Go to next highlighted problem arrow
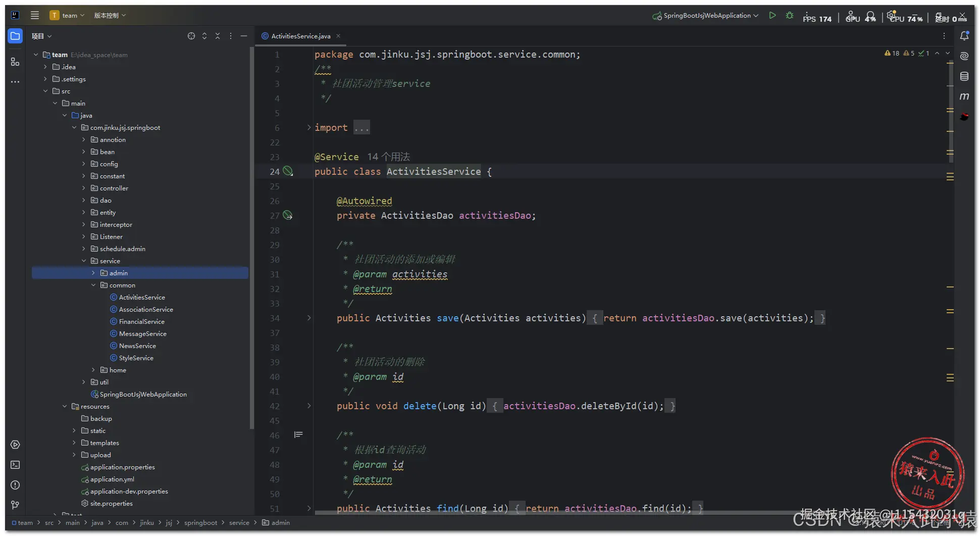The width and height of the screenshot is (980, 536). 948,53
